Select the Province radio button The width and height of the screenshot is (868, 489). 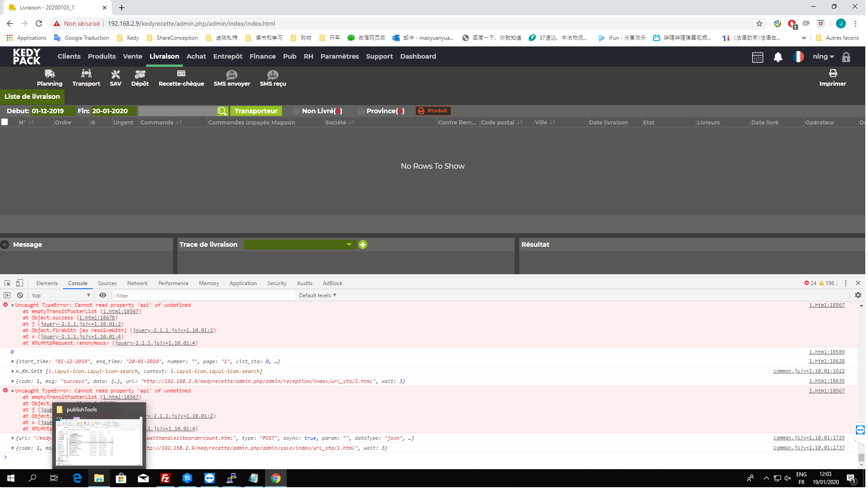click(x=362, y=111)
